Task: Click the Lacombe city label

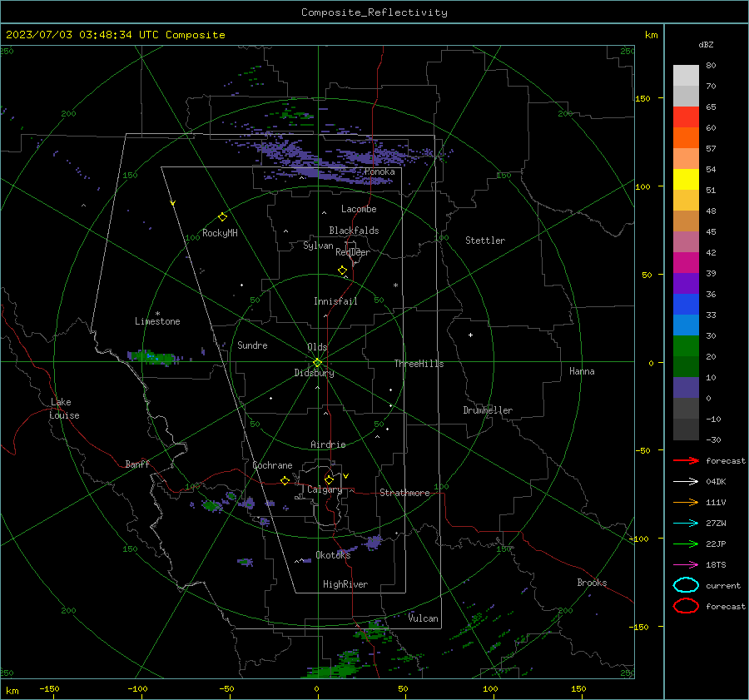Action: pyautogui.click(x=359, y=209)
